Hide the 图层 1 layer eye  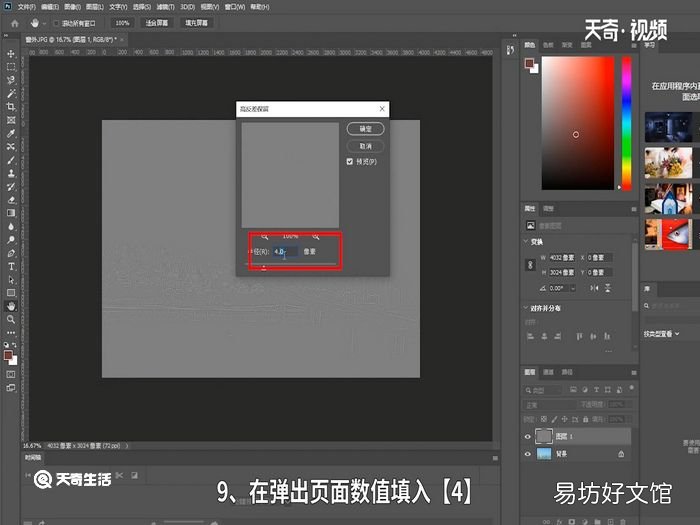tap(528, 437)
